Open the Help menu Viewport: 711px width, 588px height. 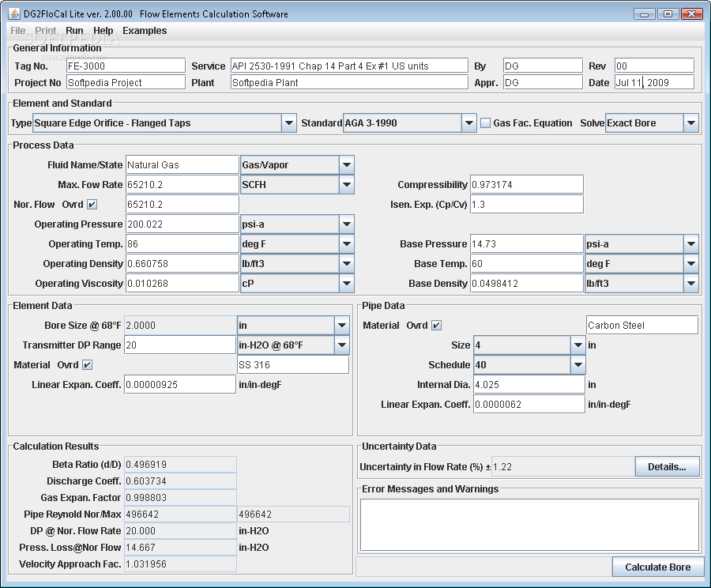point(103,31)
